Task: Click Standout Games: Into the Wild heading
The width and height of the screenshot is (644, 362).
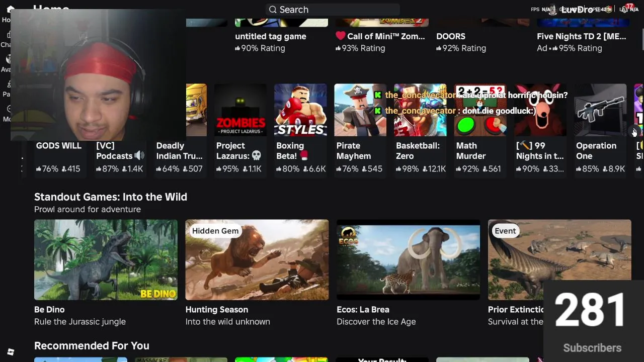Action: (111, 197)
